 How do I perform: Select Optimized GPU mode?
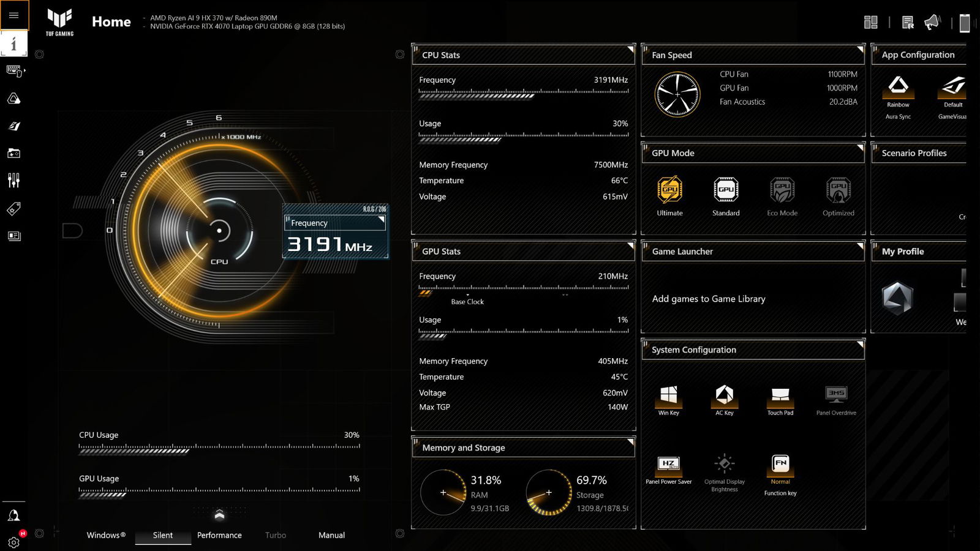839,196
